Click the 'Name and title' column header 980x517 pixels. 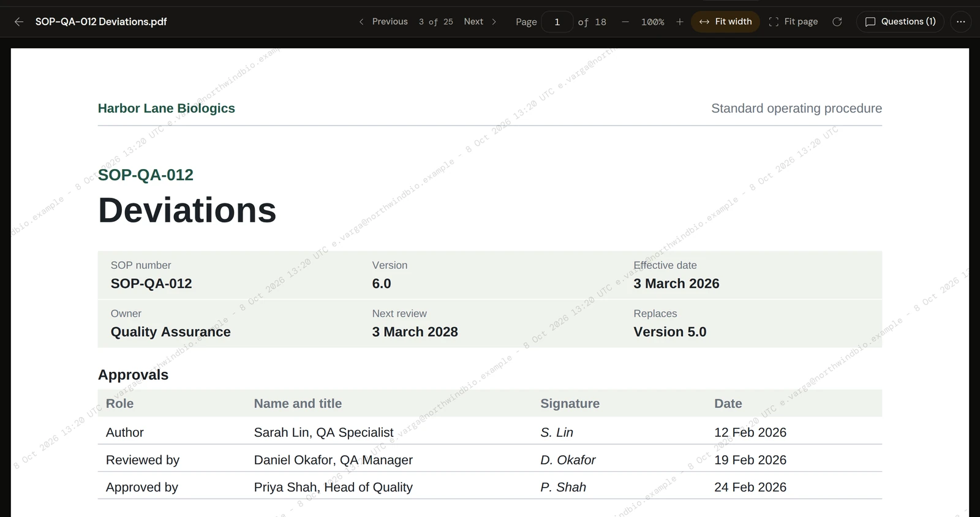[x=298, y=404]
